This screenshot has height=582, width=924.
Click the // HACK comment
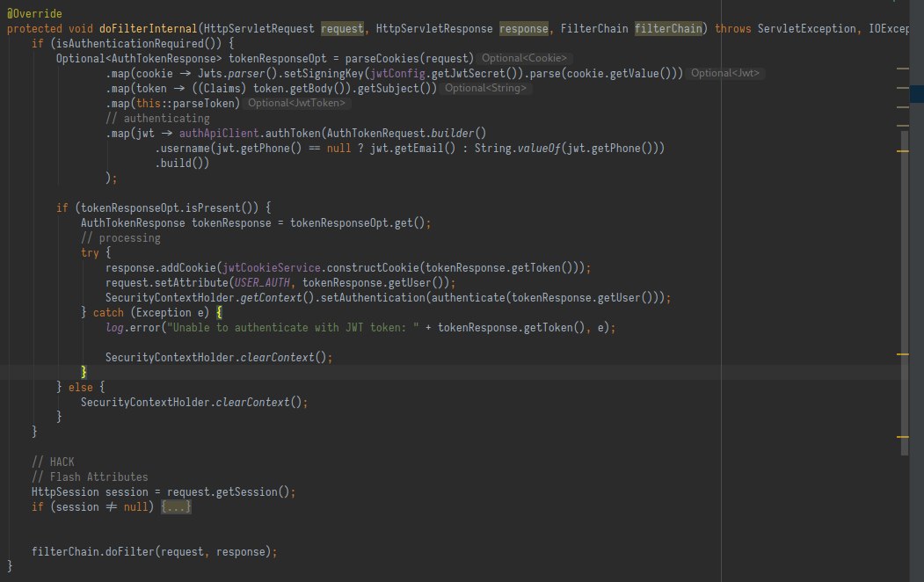[x=53, y=462]
